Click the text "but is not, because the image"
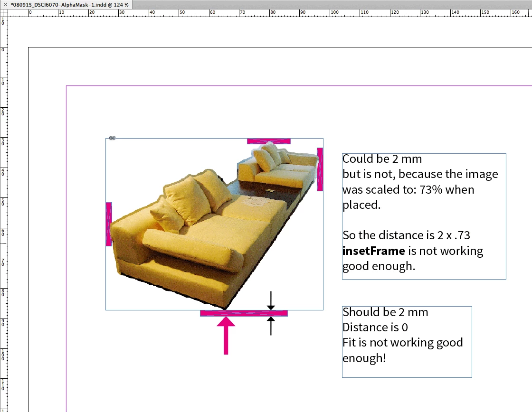Viewport: 532px width, 412px height. (x=420, y=174)
